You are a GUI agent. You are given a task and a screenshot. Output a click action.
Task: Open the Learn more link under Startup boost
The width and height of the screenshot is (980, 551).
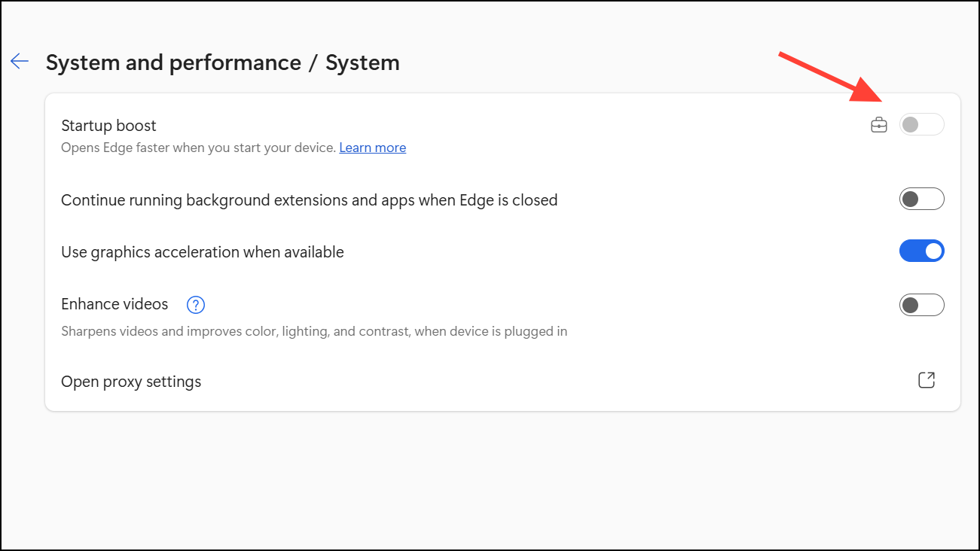(x=372, y=148)
